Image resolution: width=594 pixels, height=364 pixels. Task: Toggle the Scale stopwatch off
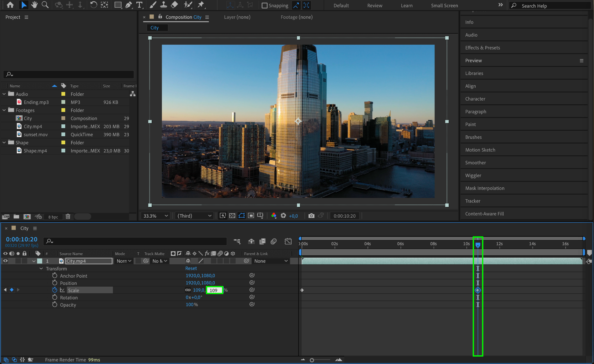[x=55, y=290]
